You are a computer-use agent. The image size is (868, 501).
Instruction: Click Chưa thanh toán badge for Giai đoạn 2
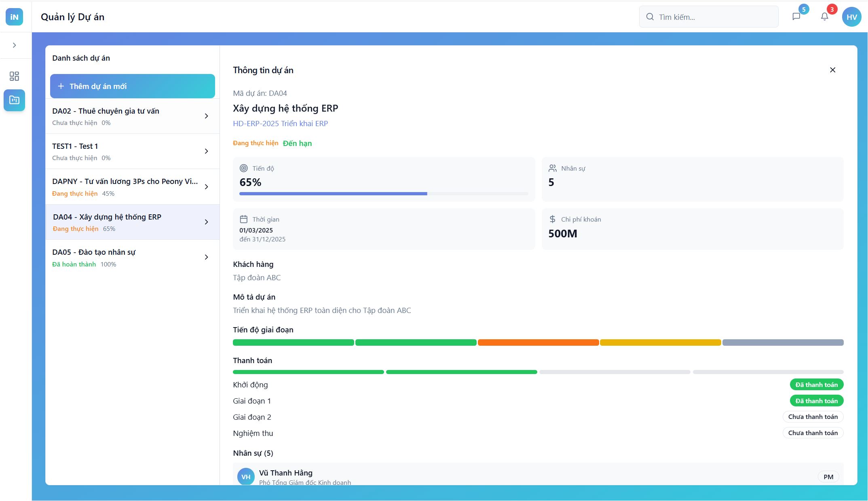tap(813, 416)
